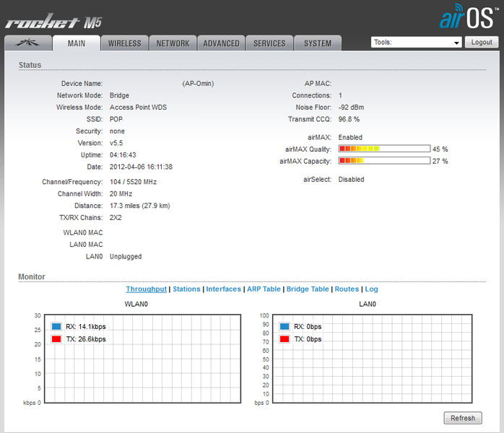
Task: Click the airMAX 'Enabled' value
Action: coord(350,137)
